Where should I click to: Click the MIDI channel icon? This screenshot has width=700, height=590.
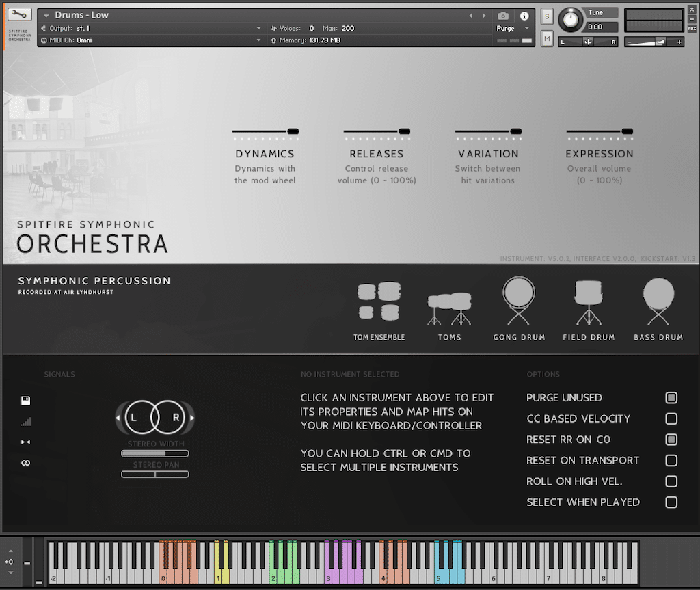click(44, 40)
